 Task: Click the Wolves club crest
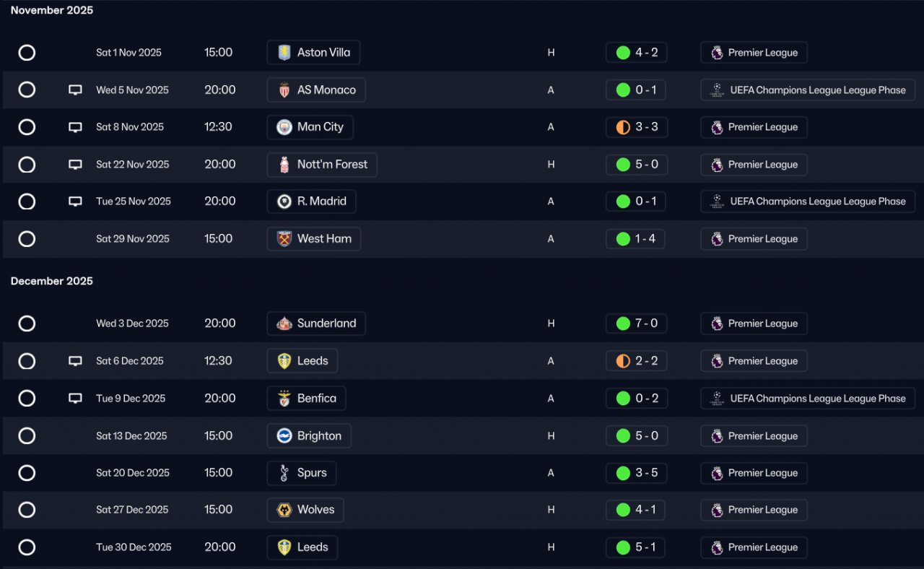[284, 510]
